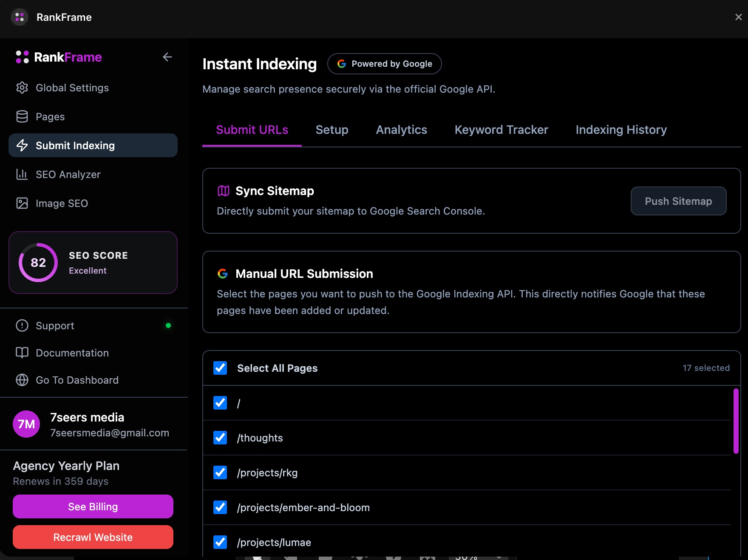This screenshot has width=748, height=560.
Task: Uncheck the /projects/lumae page
Action: click(220, 542)
